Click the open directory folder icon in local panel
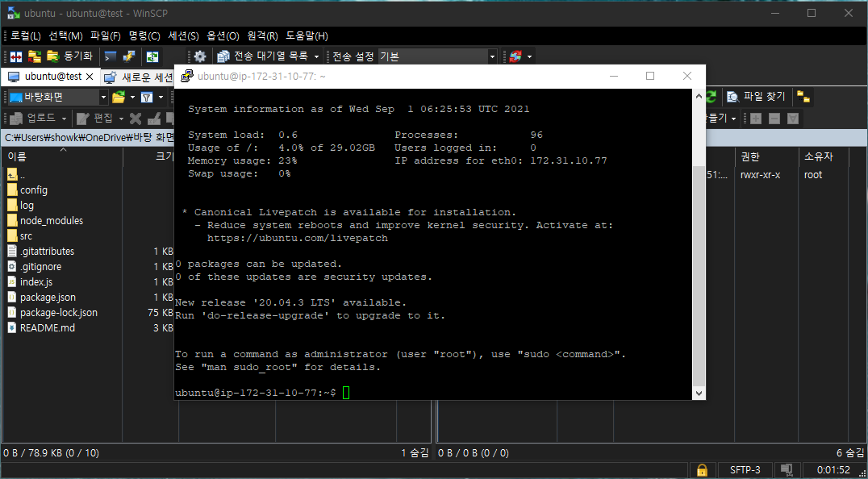Screen dimensions: 868x479 tap(118, 98)
